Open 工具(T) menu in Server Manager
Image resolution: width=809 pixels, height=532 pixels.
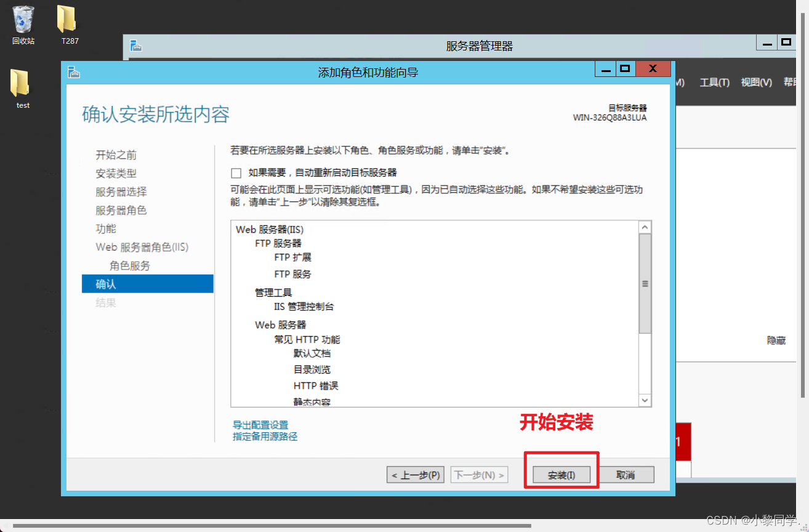pos(714,83)
